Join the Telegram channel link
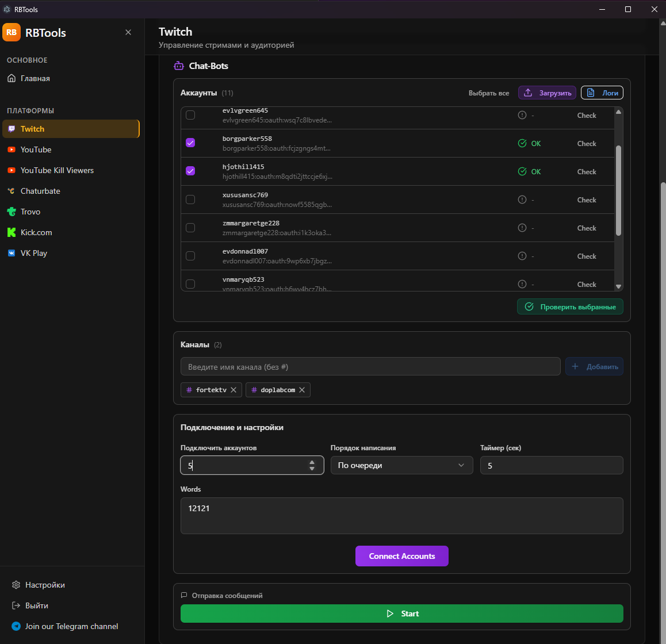The width and height of the screenshot is (666, 644). pyautogui.click(x=71, y=626)
